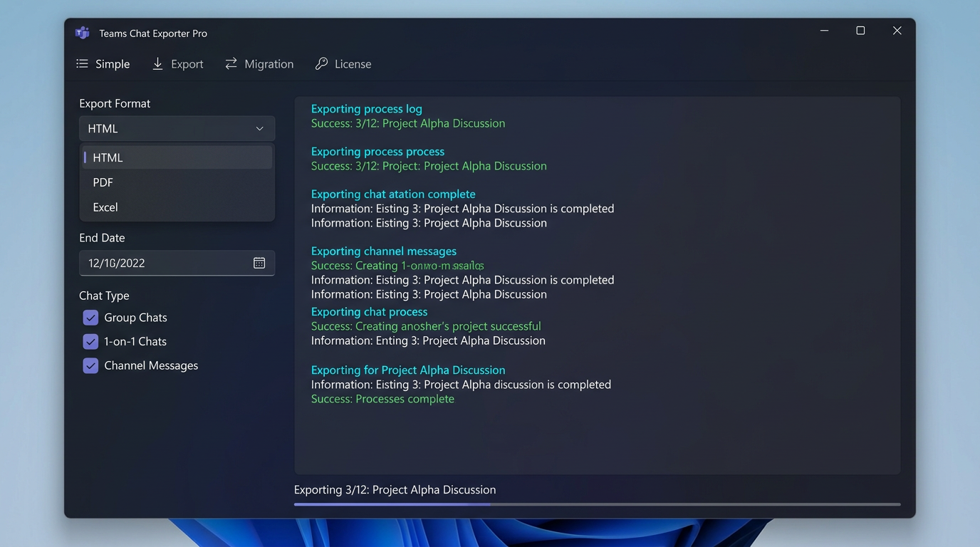The image size is (980, 547).
Task: Maximize the Teams Chat Exporter Pro window
Action: [x=860, y=31]
